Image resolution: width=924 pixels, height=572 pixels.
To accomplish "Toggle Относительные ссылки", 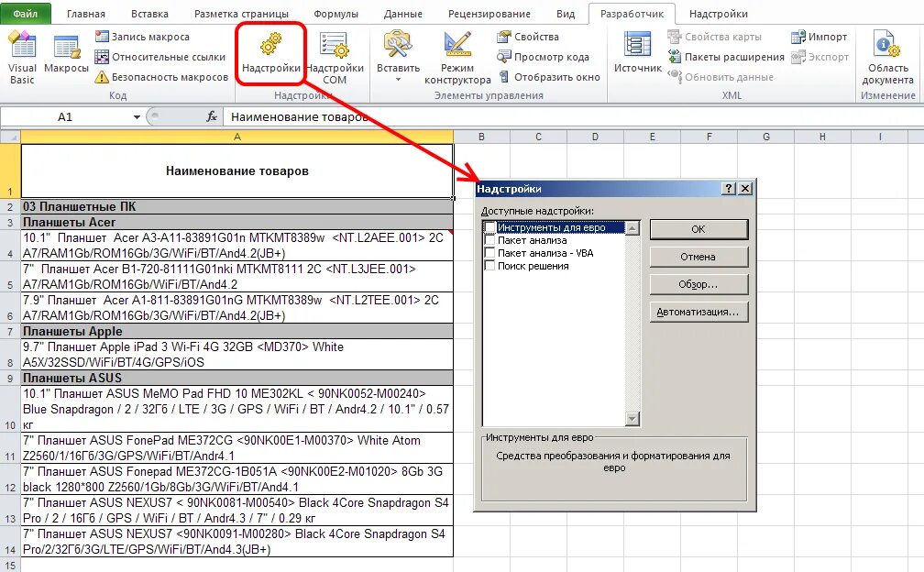I will pyautogui.click(x=160, y=57).
